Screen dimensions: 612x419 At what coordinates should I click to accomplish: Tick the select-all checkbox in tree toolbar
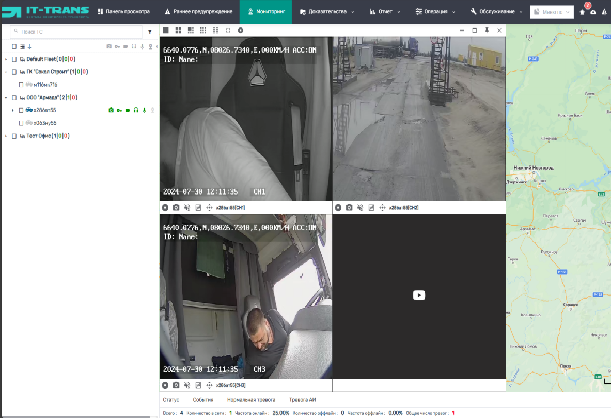point(14,46)
